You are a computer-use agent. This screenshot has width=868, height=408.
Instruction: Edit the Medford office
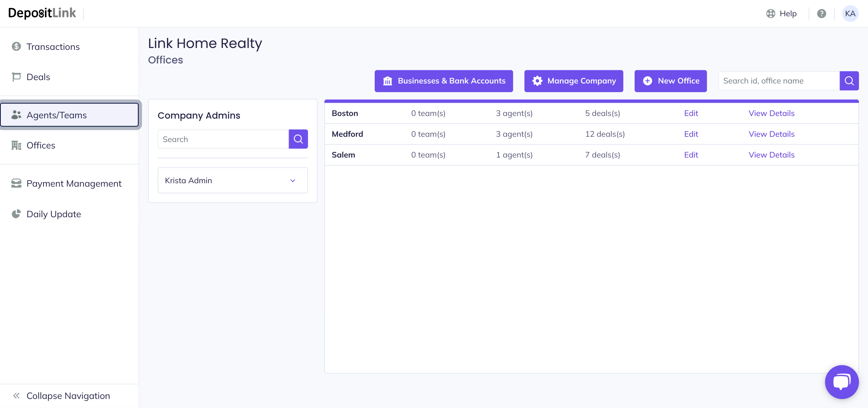coord(691,134)
